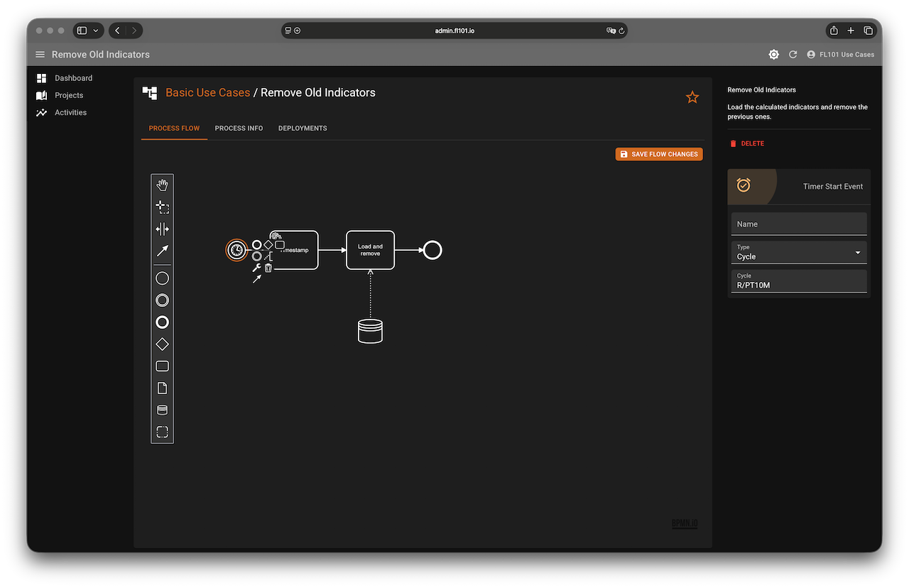Open FL101 Use Cases account menu
This screenshot has width=909, height=588.
pyautogui.click(x=840, y=55)
